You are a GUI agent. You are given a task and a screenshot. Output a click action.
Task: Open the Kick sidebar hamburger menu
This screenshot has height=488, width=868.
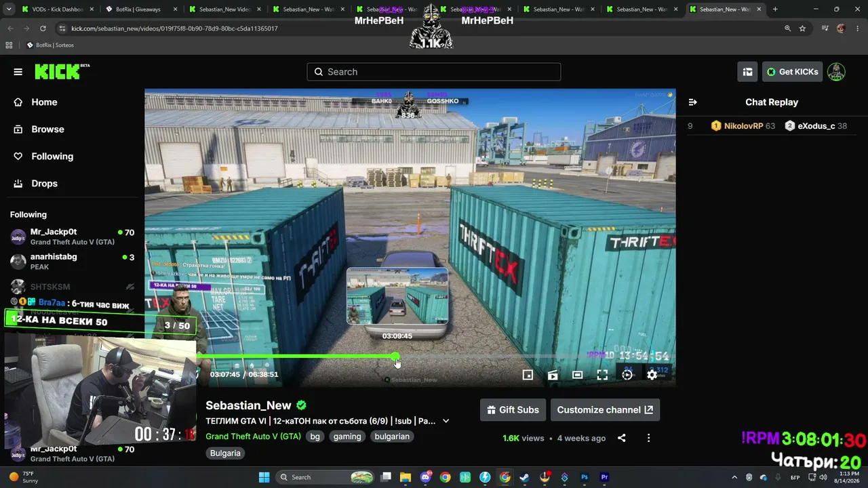tap(18, 72)
